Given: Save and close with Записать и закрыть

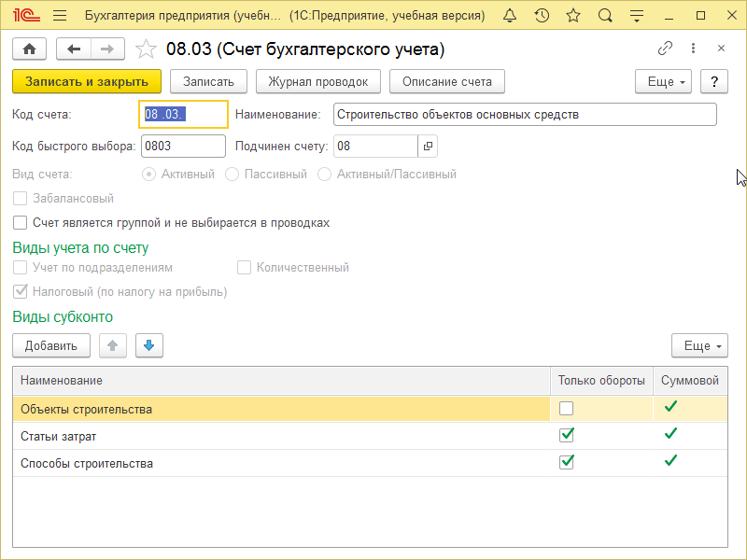Looking at the screenshot, I should click(87, 81).
